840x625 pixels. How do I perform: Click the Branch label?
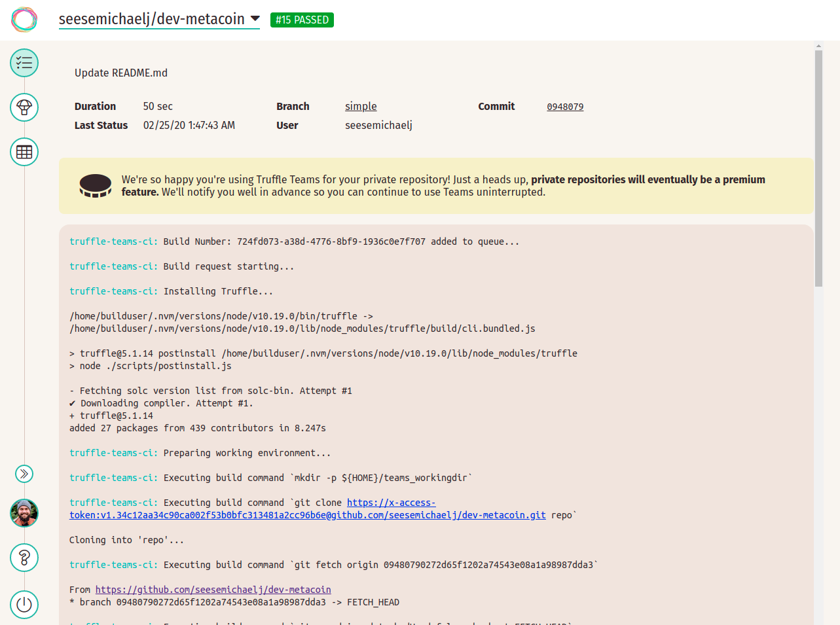[293, 106]
